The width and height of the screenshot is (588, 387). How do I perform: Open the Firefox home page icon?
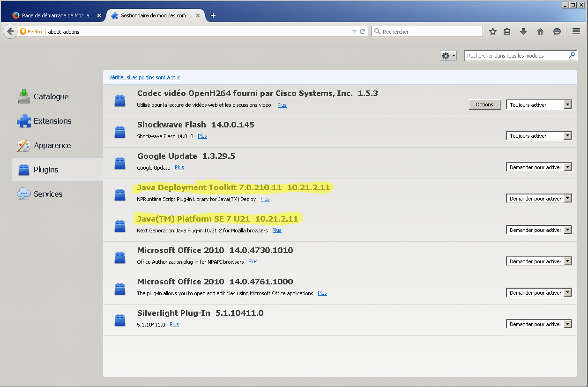(540, 31)
